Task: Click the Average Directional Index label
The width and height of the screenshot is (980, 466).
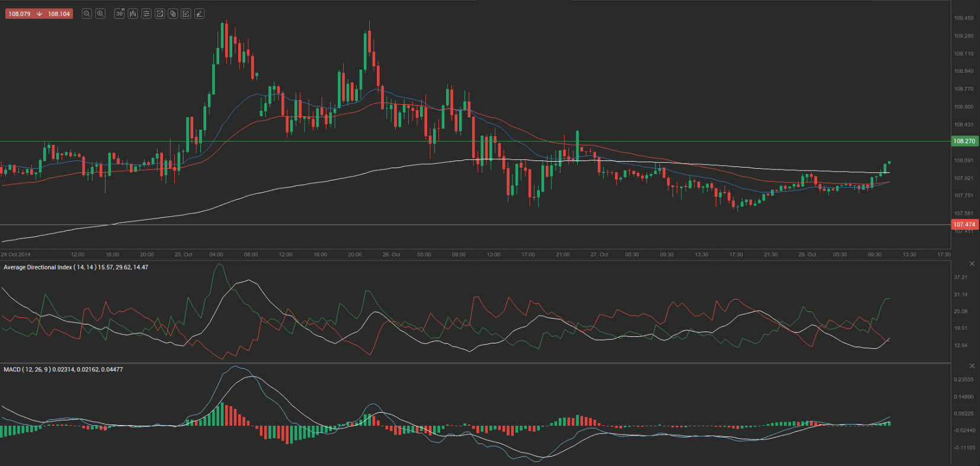Action: pos(76,268)
